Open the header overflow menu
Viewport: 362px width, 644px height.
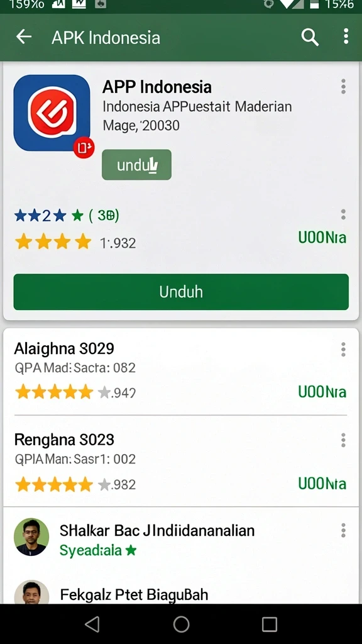click(346, 36)
